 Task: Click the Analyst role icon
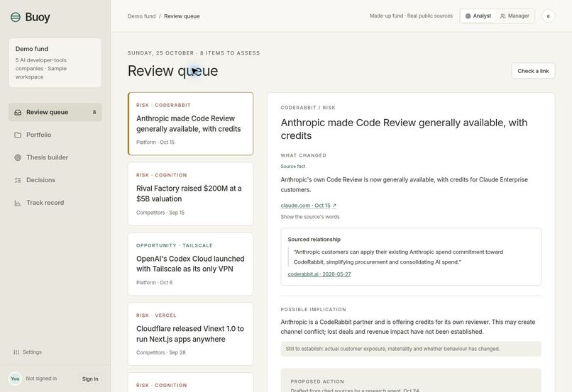click(x=468, y=16)
